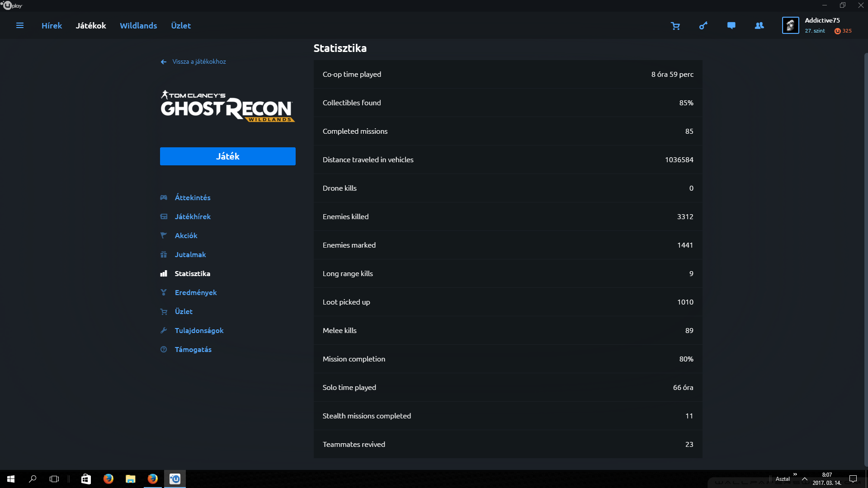This screenshot has height=488, width=868.
Task: Click Distance traveled in vehicles row
Action: [508, 160]
